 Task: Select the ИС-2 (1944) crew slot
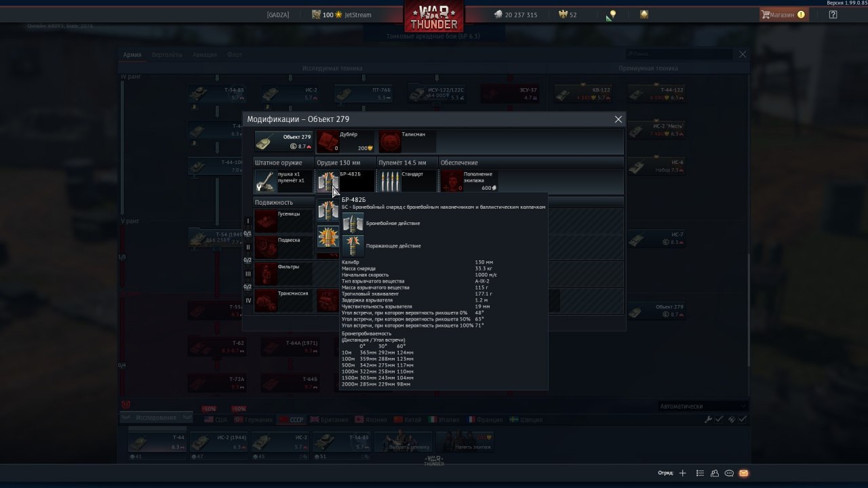point(218,442)
